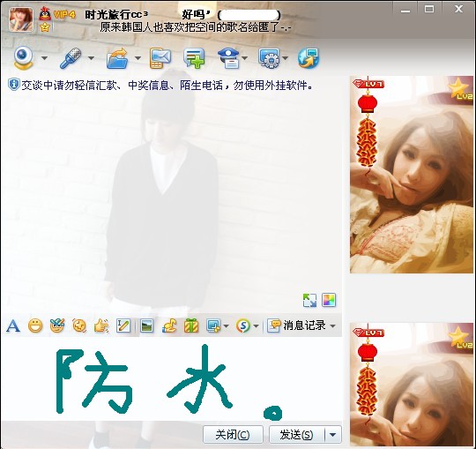Create a group discussion with the plus chat icon
Screen dimensions: 476x449
click(x=194, y=58)
